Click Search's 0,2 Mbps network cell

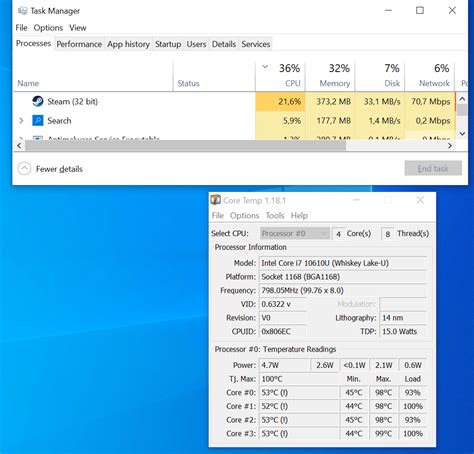430,120
